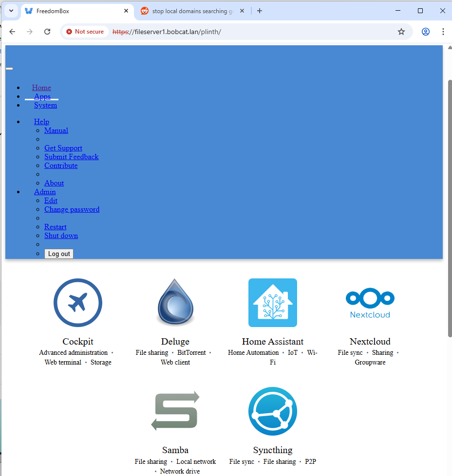Open the Home Assistant icon
The image size is (452, 476).
coord(273,303)
